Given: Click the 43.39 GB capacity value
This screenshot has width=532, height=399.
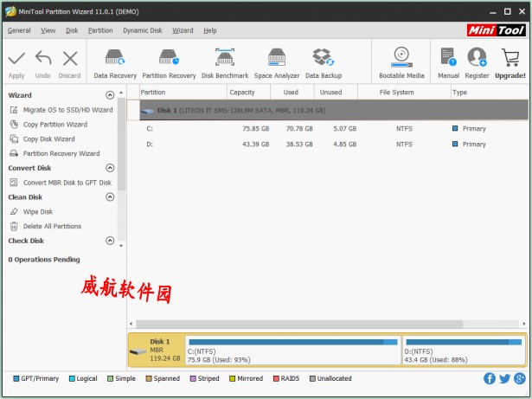Looking at the screenshot, I should pyautogui.click(x=255, y=145).
